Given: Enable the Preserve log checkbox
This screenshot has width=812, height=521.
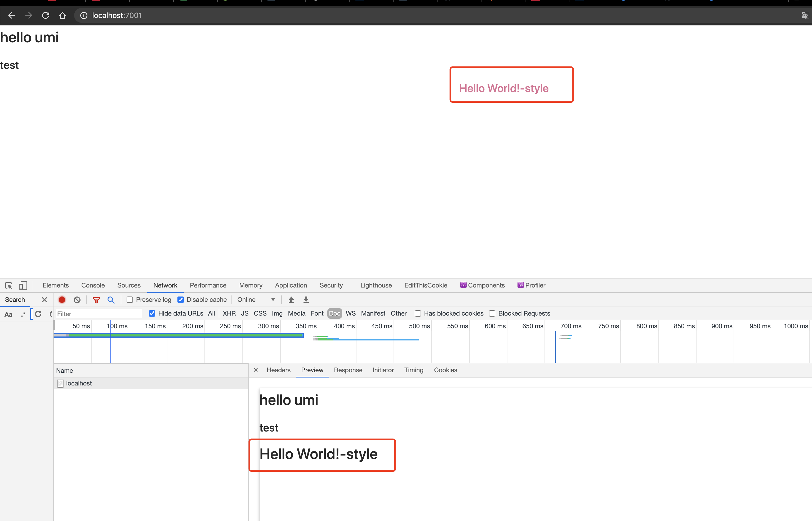Looking at the screenshot, I should 130,300.
